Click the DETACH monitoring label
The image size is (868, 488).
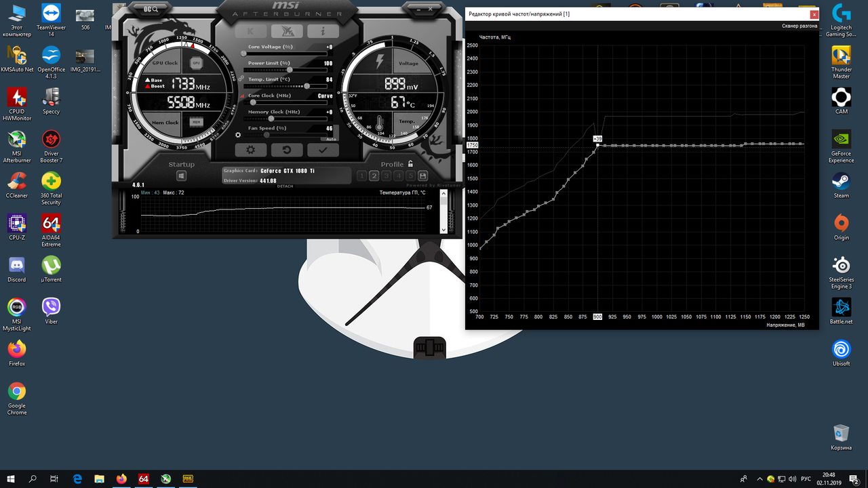coord(285,186)
